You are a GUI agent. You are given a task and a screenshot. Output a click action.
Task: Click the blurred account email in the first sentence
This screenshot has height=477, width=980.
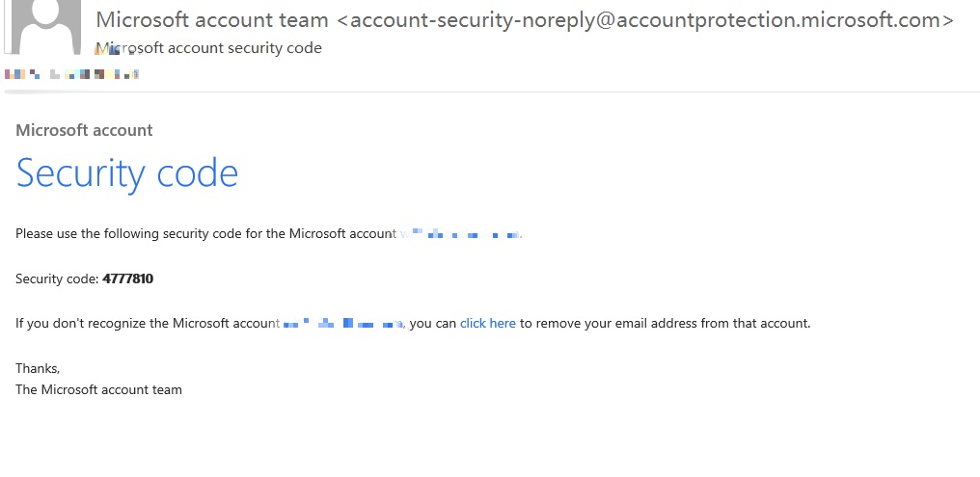pyautogui.click(x=460, y=234)
